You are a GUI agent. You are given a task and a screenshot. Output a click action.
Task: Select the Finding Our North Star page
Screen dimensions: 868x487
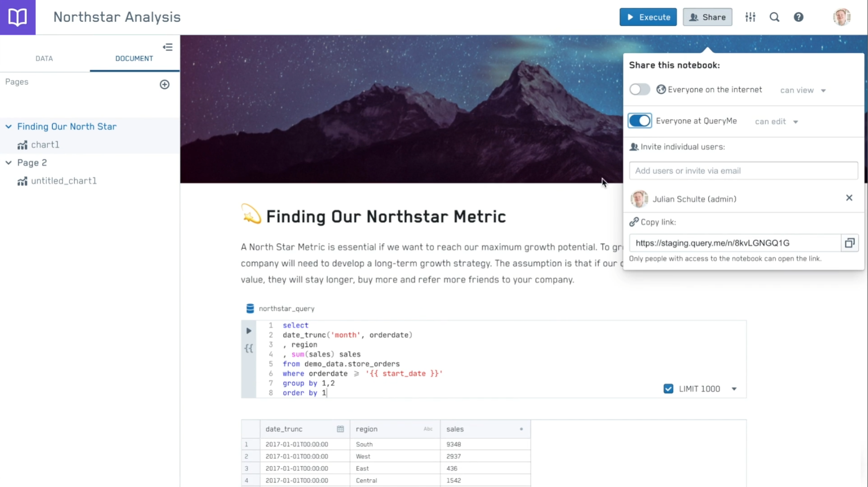pyautogui.click(x=67, y=126)
